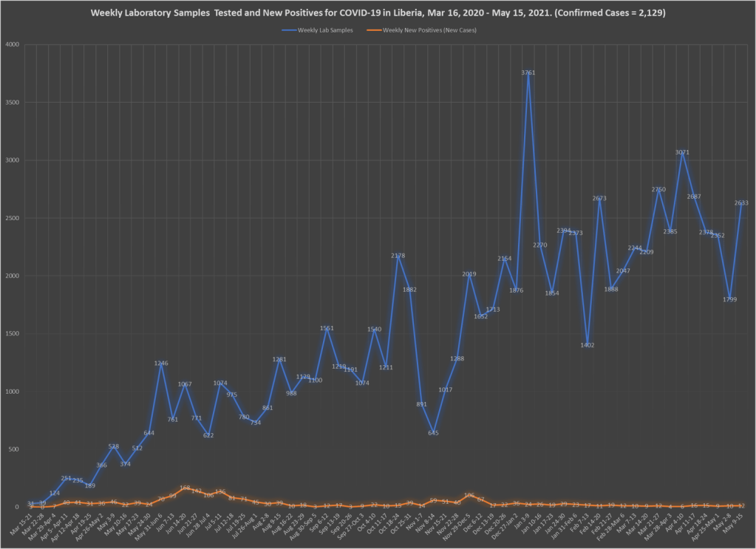Click the 3761 peak data point
Screen dimensions: 756x549
(528, 72)
